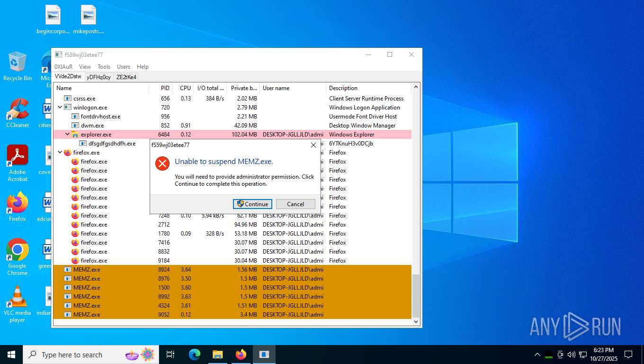Close the Unable to suspend dialog
This screenshot has height=364, width=644.
(x=313, y=145)
